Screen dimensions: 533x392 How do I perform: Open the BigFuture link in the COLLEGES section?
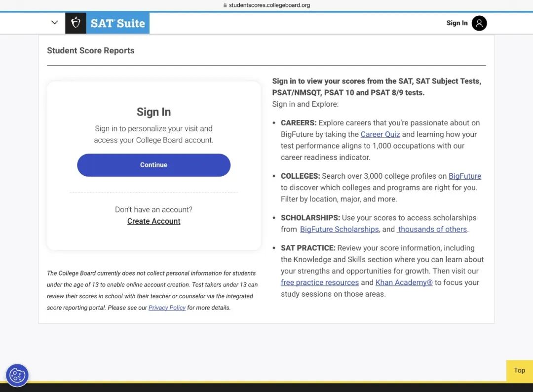point(464,176)
